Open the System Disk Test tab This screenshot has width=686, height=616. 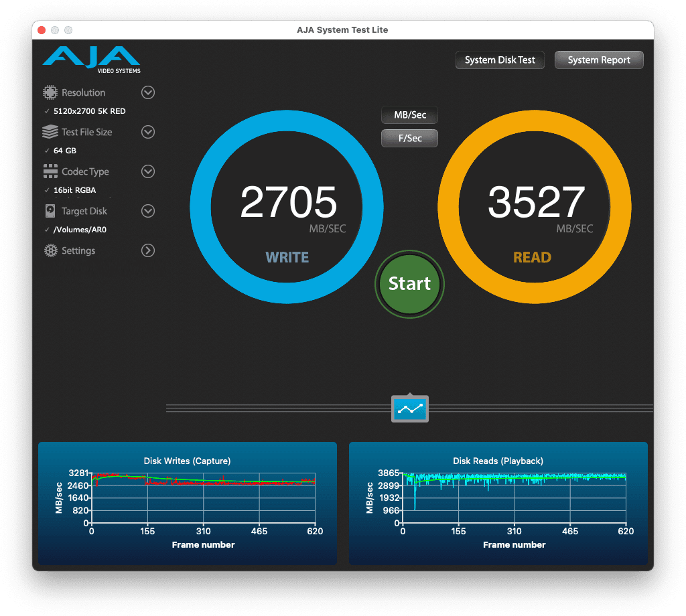500,60
